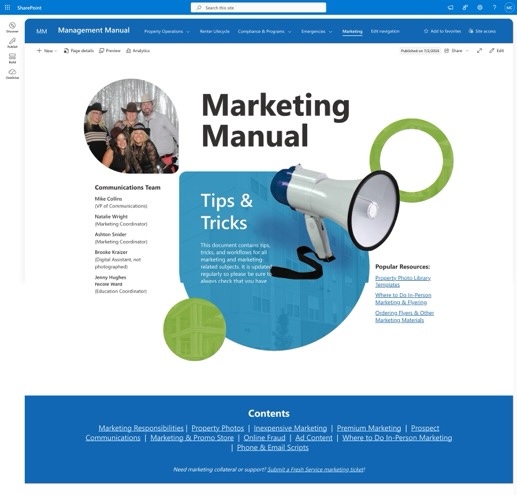Open the New dropdown
The height and width of the screenshot is (495, 517).
point(47,51)
